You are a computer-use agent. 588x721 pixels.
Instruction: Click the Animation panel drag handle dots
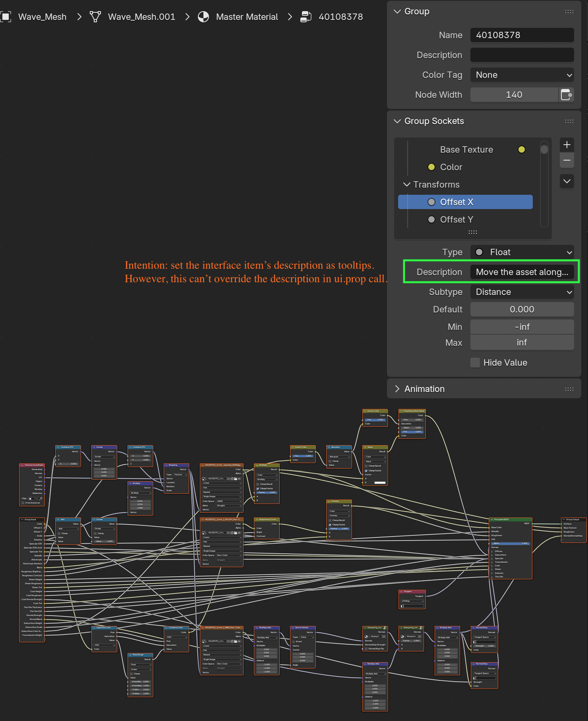point(569,389)
